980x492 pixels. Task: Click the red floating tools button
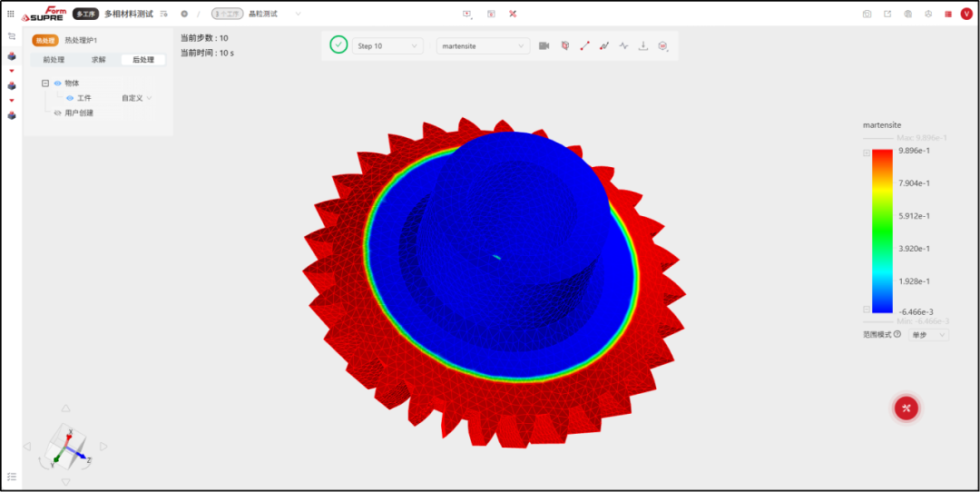[906, 408]
